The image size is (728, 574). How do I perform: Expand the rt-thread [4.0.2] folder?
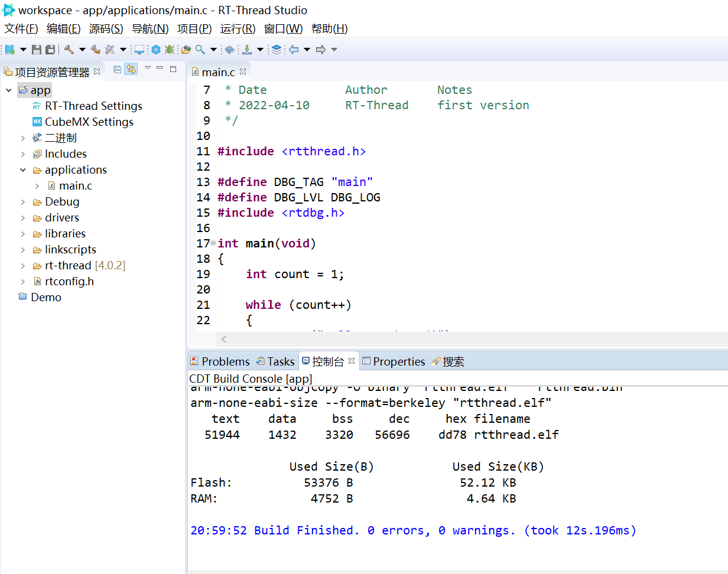[x=23, y=265]
